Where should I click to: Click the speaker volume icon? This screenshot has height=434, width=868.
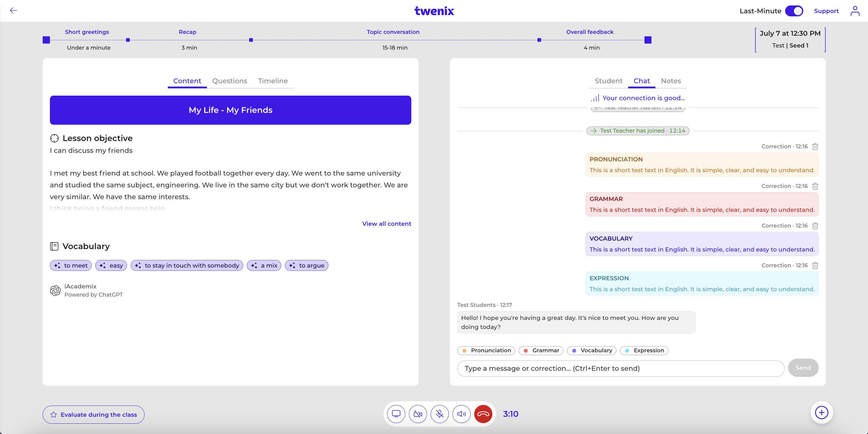click(x=461, y=414)
